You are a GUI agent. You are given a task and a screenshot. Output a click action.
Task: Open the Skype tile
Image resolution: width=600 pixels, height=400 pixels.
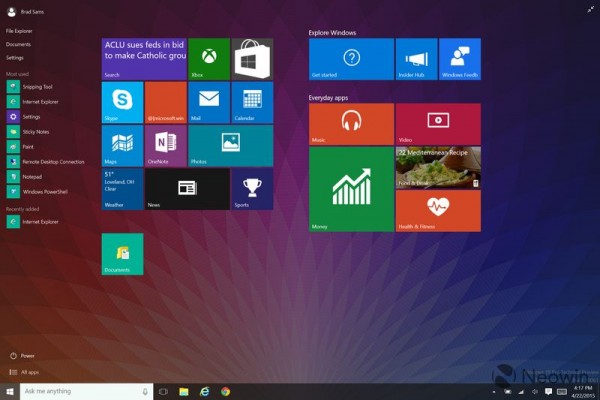(122, 102)
